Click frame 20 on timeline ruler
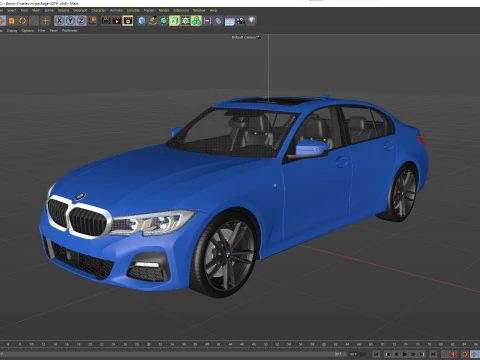The image size is (480, 360). pyautogui.click(x=90, y=344)
